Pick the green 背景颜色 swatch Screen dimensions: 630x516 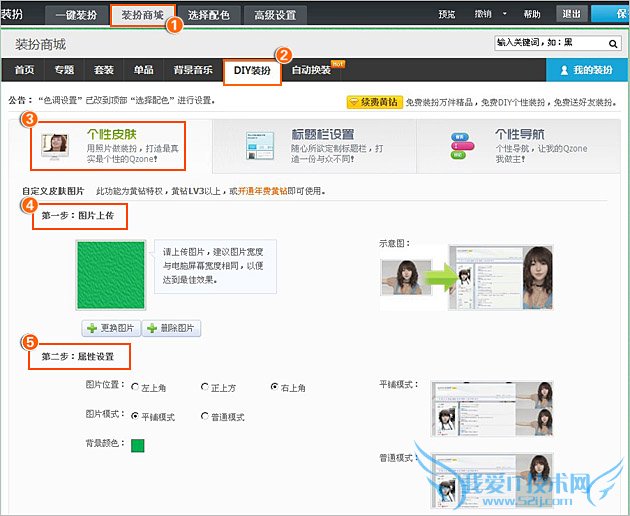(138, 445)
